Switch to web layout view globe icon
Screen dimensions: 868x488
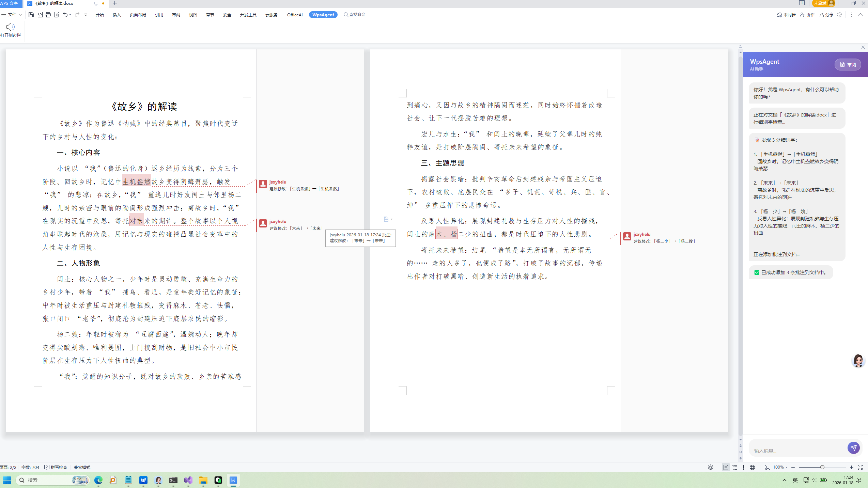pyautogui.click(x=753, y=467)
